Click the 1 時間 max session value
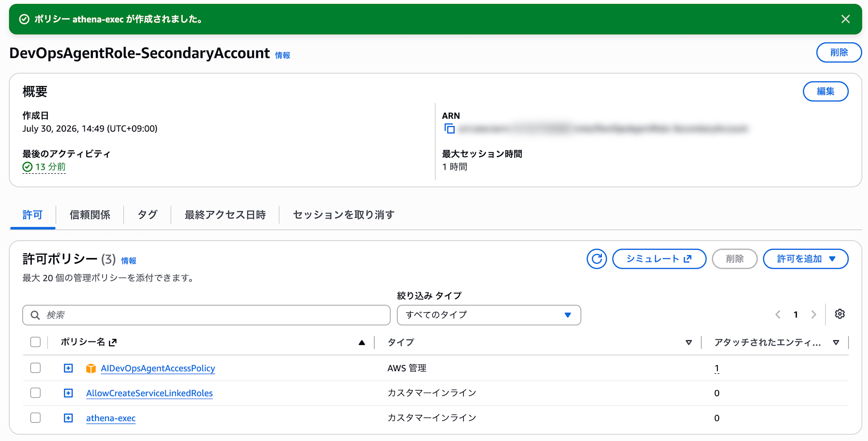The width and height of the screenshot is (868, 441). [x=454, y=167]
